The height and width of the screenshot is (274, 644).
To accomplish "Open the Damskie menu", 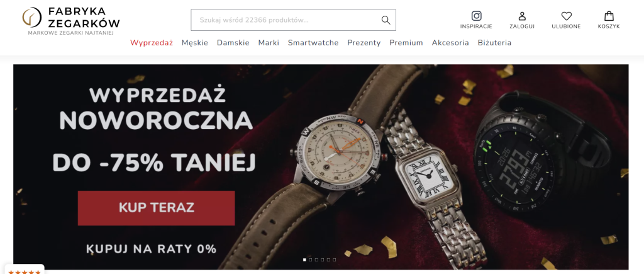I will coord(233,42).
